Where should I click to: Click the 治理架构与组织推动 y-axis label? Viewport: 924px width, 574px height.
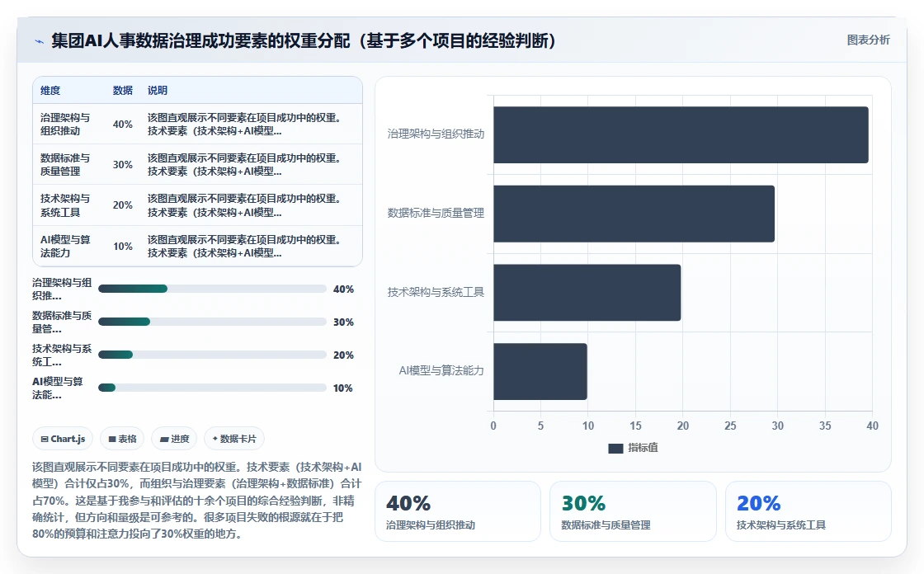[x=436, y=134]
